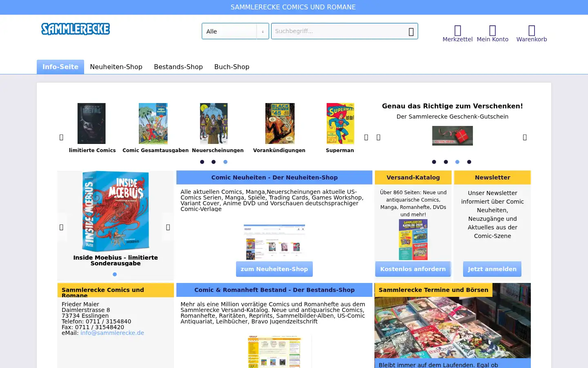Select first dot of category carousel
The width and height of the screenshot is (588, 368).
pos(202,162)
